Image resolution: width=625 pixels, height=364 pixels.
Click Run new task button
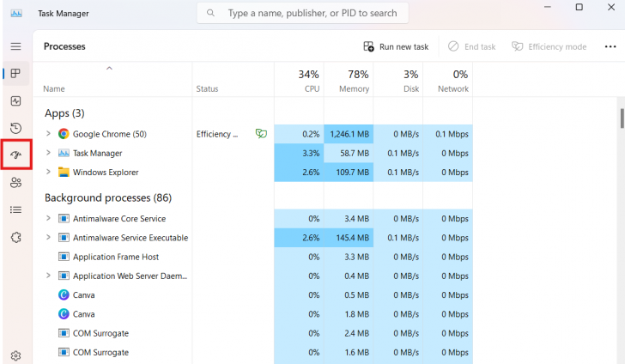point(396,46)
